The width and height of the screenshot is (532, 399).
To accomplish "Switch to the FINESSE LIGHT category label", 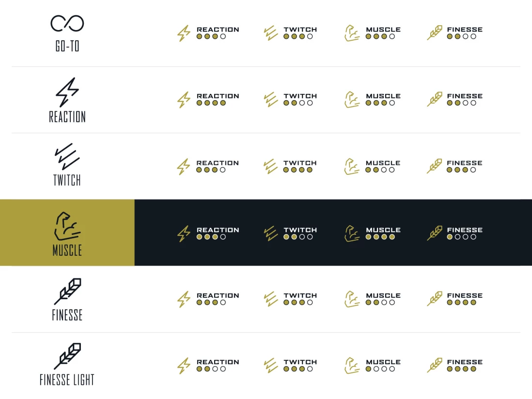I will point(67,380).
